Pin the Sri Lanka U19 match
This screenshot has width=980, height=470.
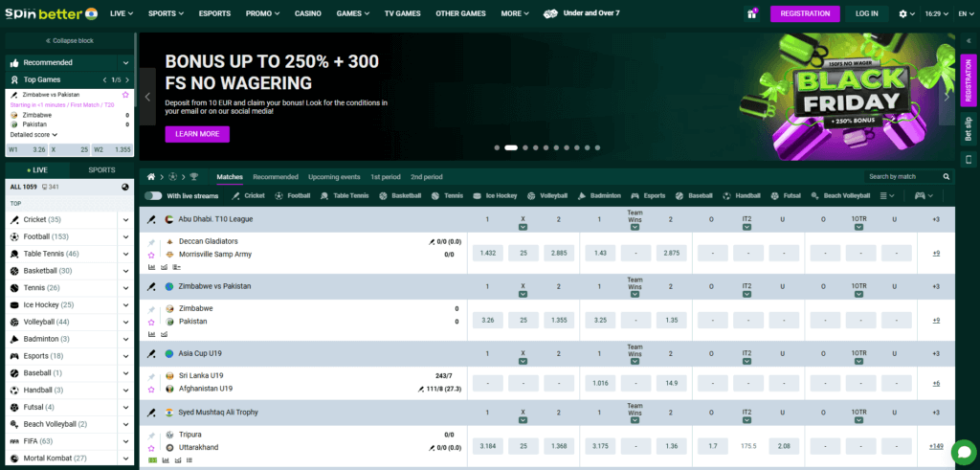(151, 377)
